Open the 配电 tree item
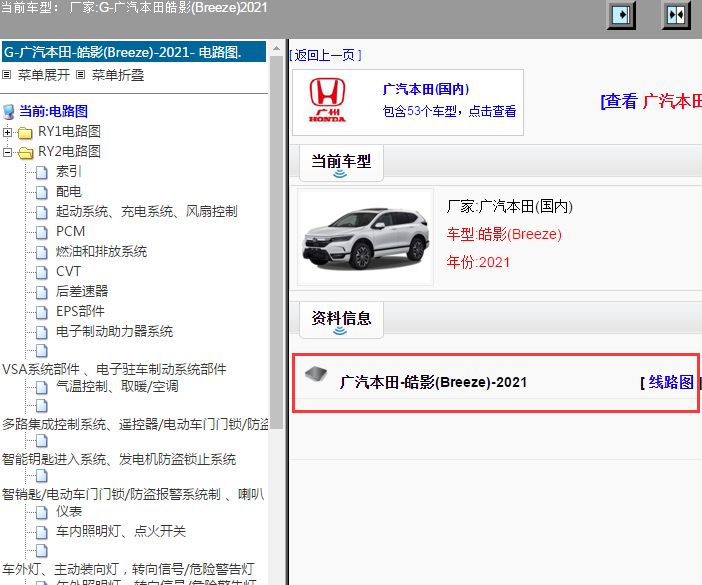 68,192
